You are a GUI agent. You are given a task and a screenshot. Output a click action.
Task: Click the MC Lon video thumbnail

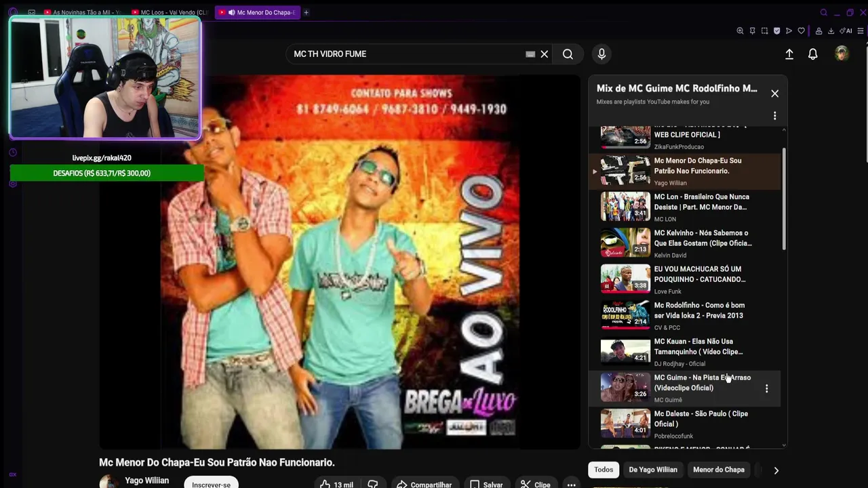(625, 207)
